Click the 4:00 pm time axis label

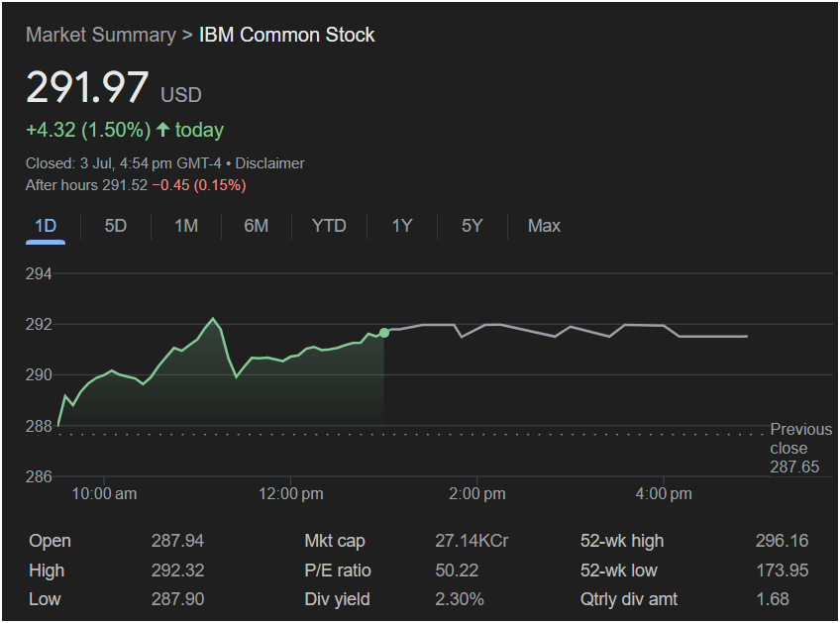pos(664,494)
